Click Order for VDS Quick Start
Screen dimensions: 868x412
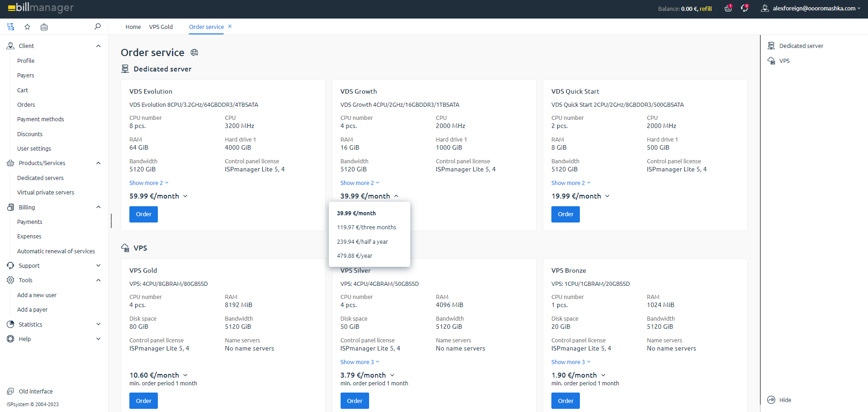coord(565,214)
